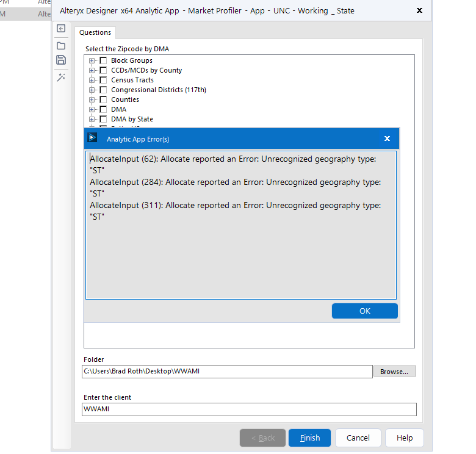The image size is (476, 454).
Task: Select the Counties label
Action: pos(125,99)
